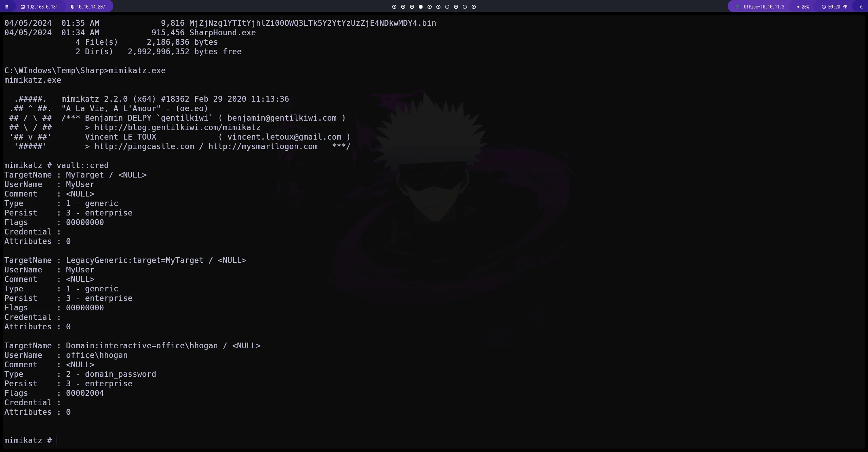Open the app launcher grid icon

pyautogui.click(x=6, y=7)
